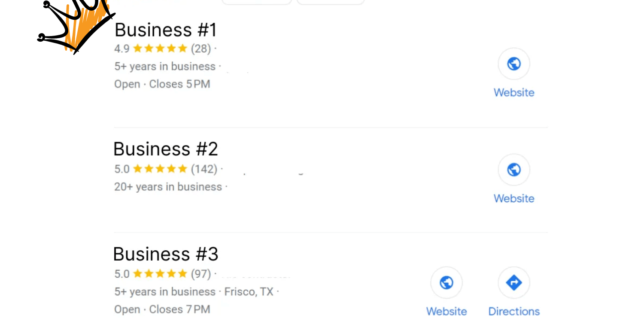Click the Closes 5 PM hours text
This screenshot has width=644, height=322.
pyautogui.click(x=179, y=84)
